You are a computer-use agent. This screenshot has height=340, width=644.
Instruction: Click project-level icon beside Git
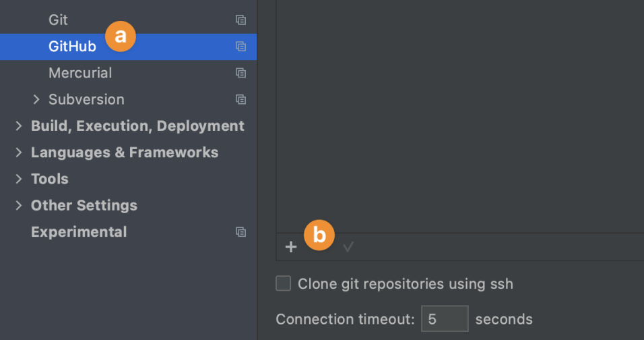(240, 20)
